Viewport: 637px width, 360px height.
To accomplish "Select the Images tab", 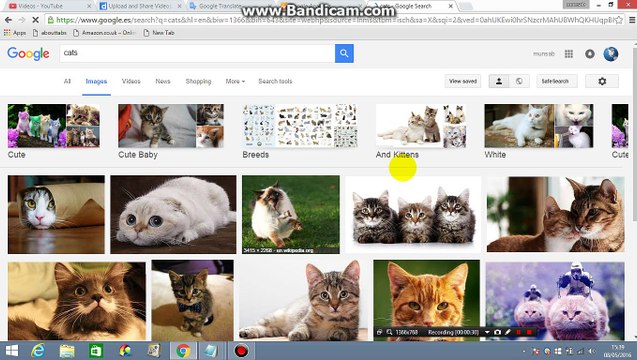I will point(96,81).
